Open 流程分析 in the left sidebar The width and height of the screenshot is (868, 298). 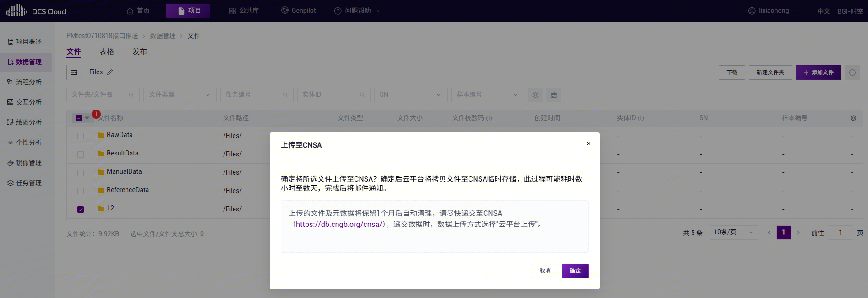[28, 82]
